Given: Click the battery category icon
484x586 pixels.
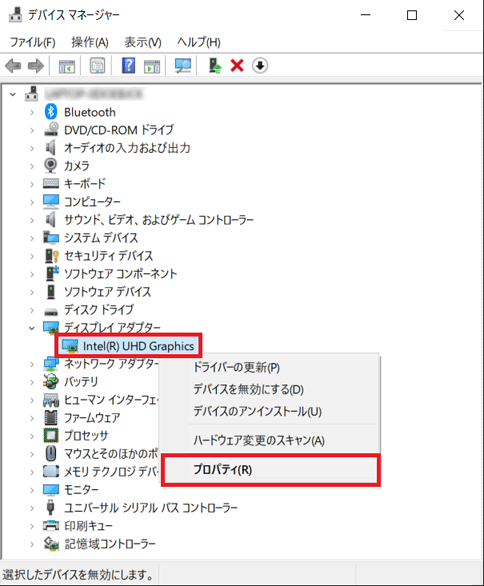Looking at the screenshot, I should click(51, 381).
